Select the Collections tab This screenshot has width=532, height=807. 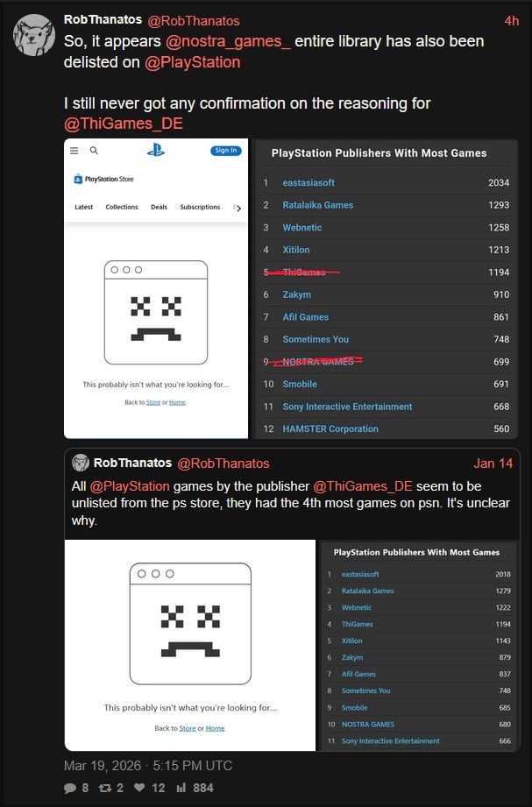(x=122, y=207)
